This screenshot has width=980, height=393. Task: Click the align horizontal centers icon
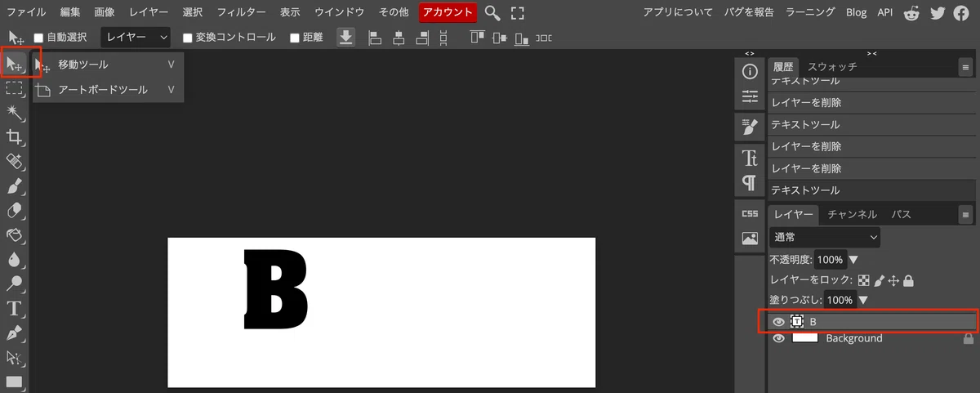399,38
